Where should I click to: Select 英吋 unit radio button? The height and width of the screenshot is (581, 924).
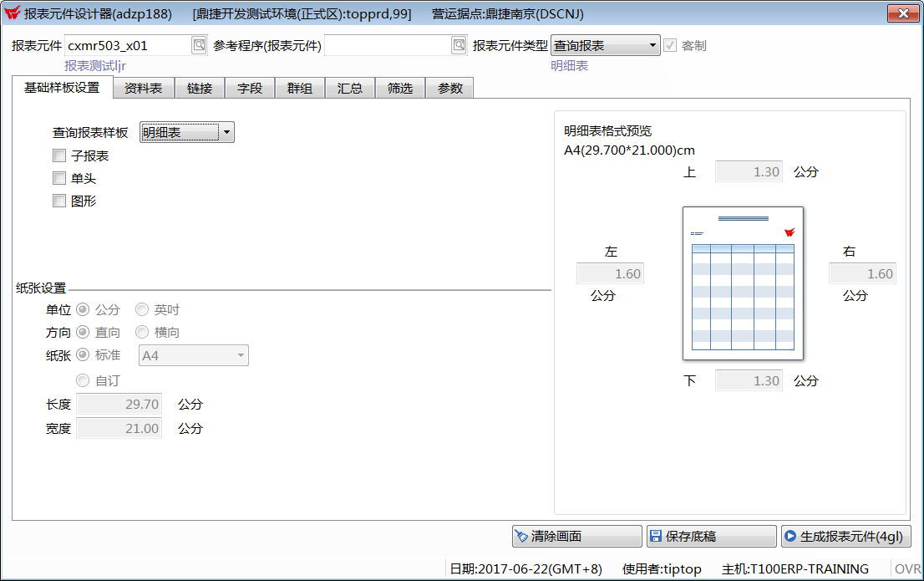142,309
